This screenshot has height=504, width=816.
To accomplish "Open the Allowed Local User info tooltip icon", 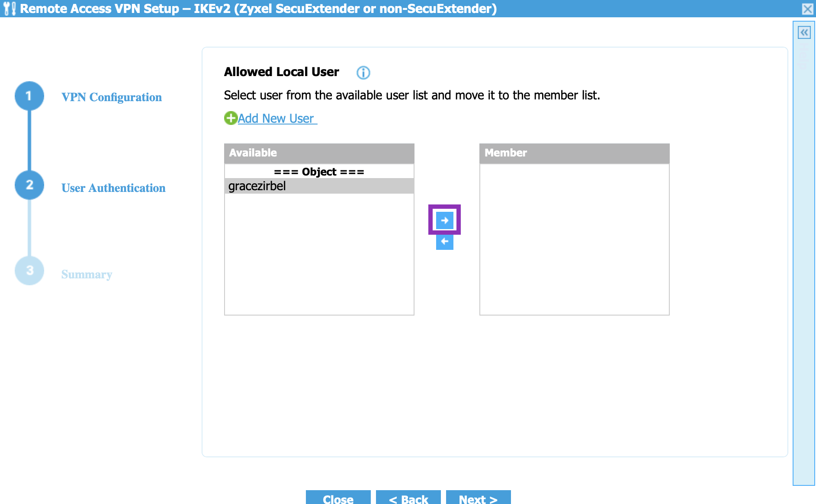I will point(363,73).
